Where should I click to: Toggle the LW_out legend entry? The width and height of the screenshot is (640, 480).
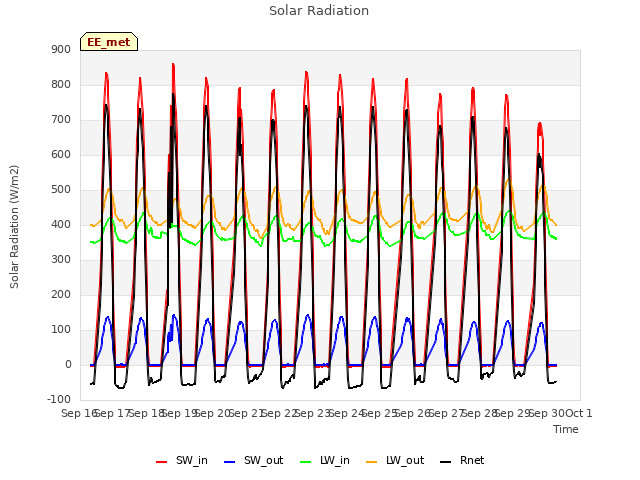tap(395, 460)
